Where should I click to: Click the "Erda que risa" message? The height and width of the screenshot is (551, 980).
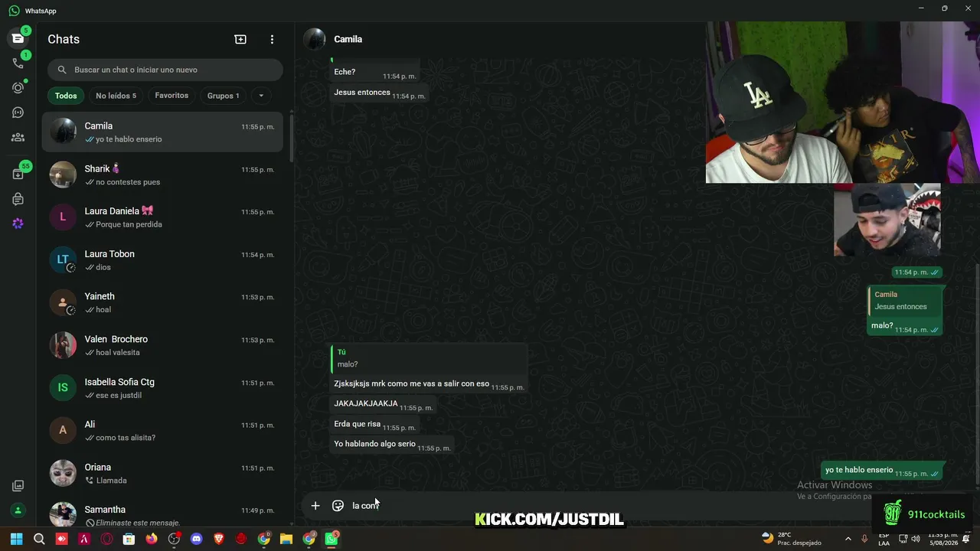375,425
